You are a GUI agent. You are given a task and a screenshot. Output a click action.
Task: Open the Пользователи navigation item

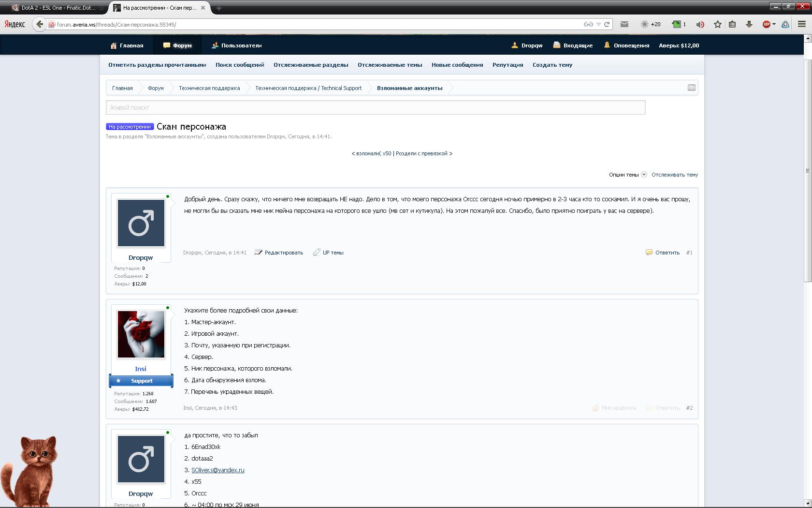tap(236, 45)
